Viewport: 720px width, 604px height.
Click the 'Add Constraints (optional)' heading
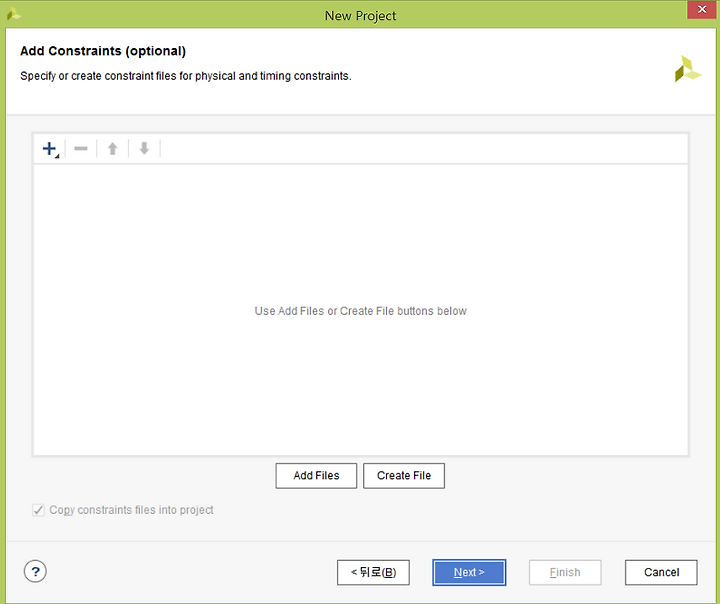[103, 51]
